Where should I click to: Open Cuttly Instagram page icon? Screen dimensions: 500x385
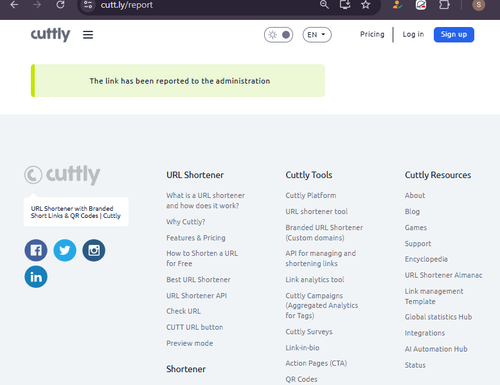coord(94,250)
